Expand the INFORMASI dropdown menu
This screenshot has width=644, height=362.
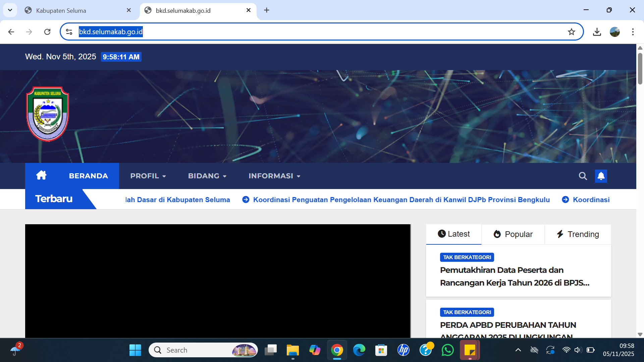coord(274,176)
